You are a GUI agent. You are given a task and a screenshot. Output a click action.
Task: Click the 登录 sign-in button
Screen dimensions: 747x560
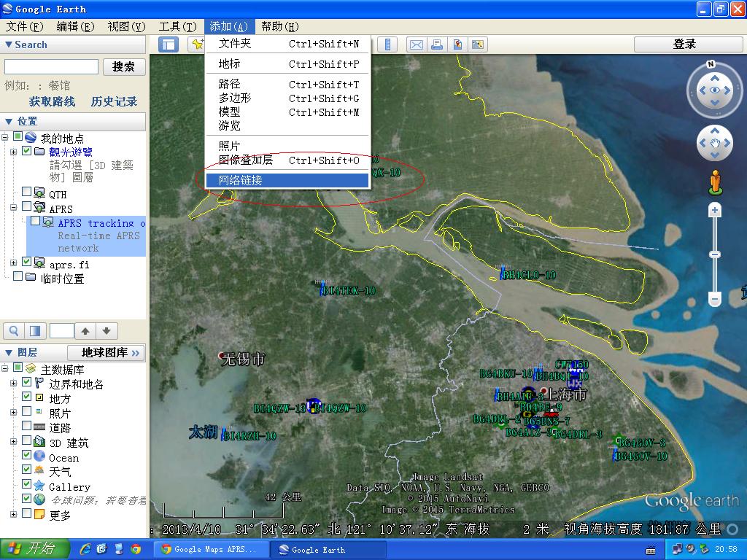(688, 44)
